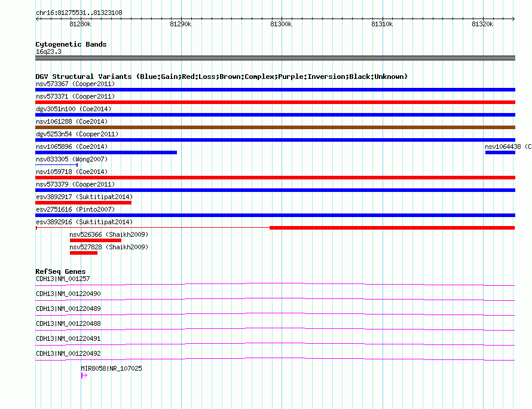
Task: Click the Cytogenetic Bands track title
Action: point(71,44)
